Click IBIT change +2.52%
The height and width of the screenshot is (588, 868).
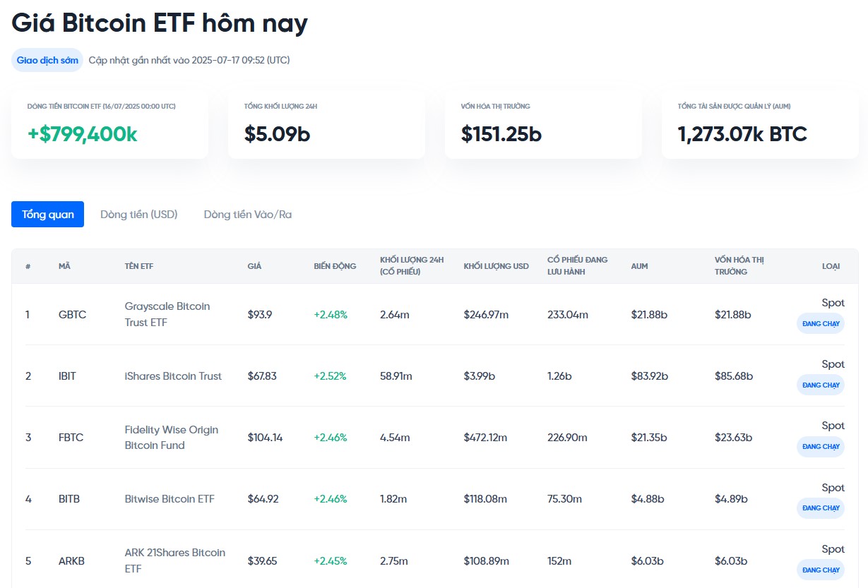click(x=330, y=376)
